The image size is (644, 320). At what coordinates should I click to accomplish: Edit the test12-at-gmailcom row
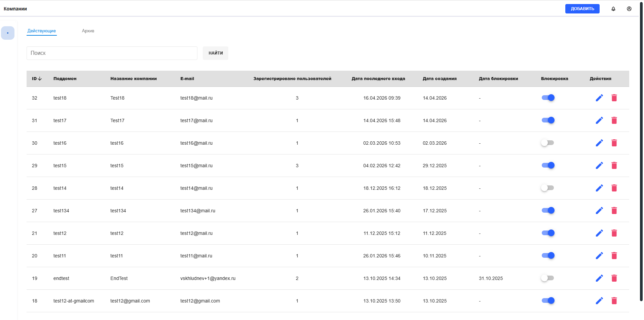pos(599,301)
